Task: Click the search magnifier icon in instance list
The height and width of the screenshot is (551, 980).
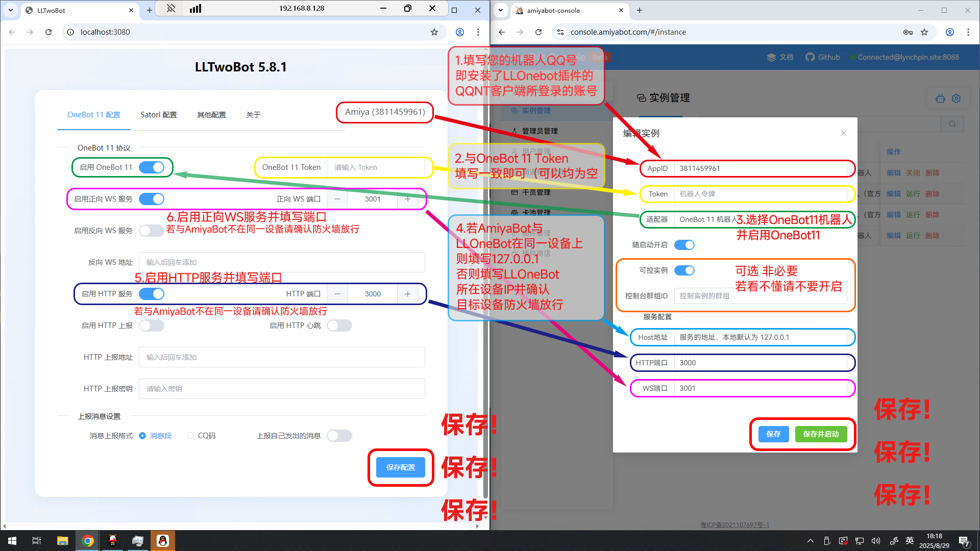Action: click(952, 124)
